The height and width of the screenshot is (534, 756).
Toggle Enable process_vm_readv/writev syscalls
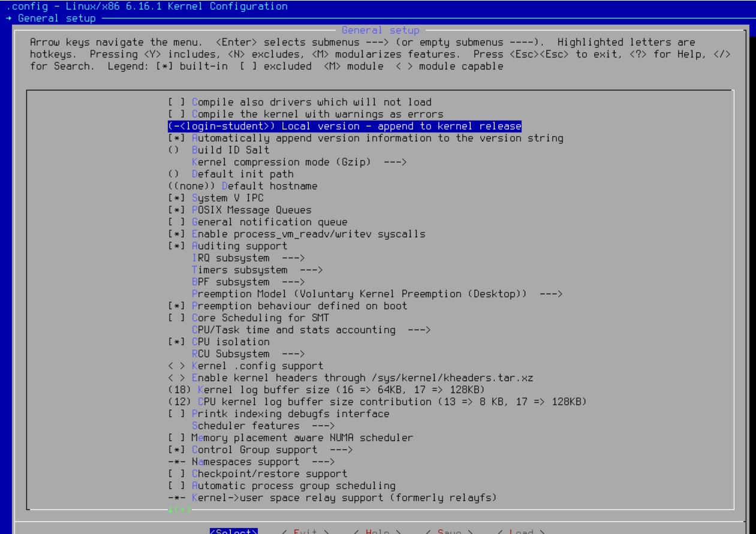297,234
